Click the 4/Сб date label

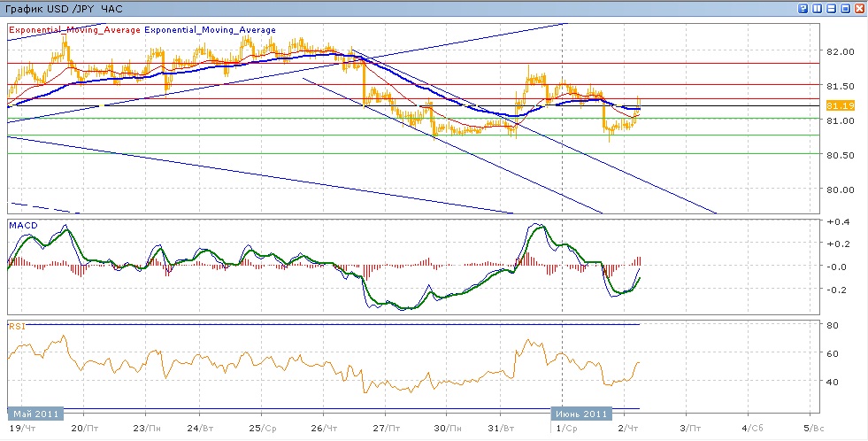[752, 429]
